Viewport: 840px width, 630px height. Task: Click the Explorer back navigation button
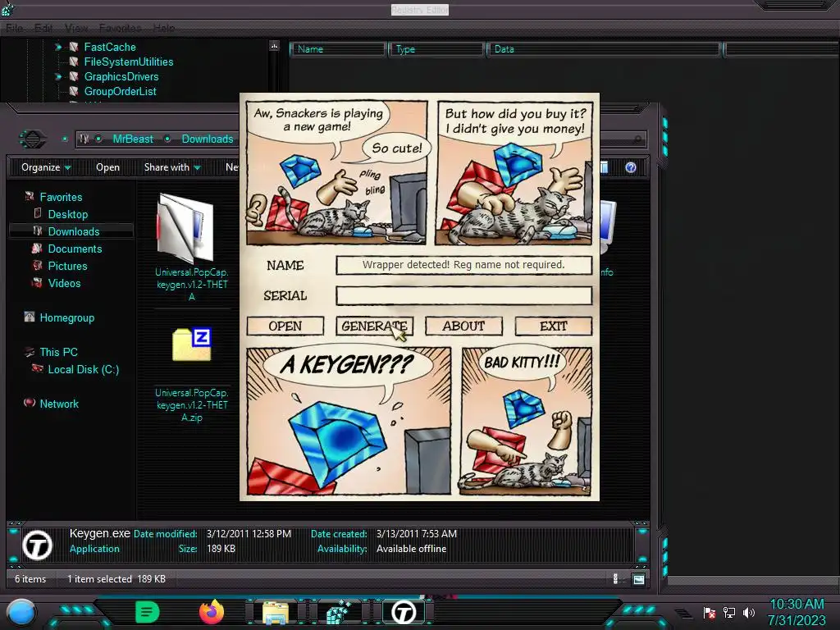tap(33, 139)
